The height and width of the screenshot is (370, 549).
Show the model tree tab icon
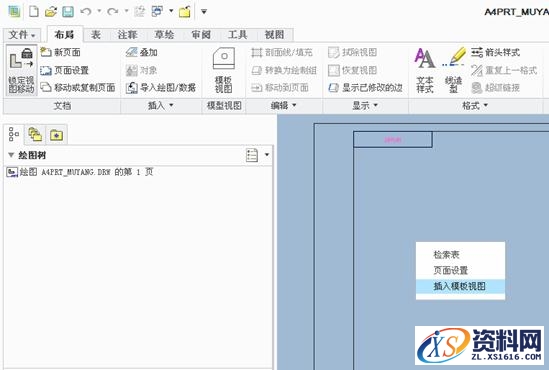click(x=14, y=134)
